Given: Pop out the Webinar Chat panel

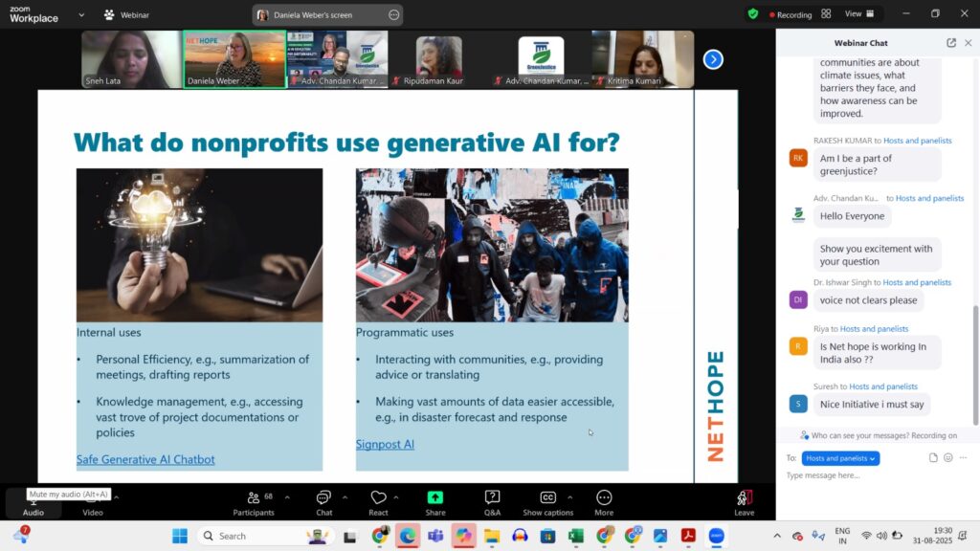Looking at the screenshot, I should (x=950, y=43).
